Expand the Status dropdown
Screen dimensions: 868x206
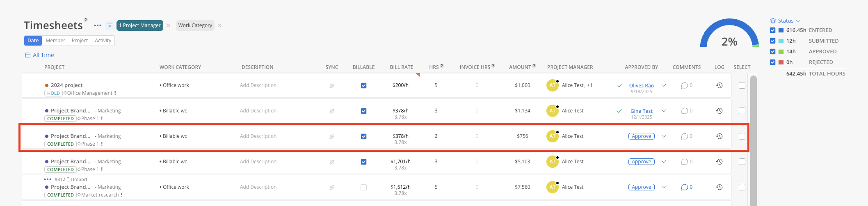click(x=785, y=21)
